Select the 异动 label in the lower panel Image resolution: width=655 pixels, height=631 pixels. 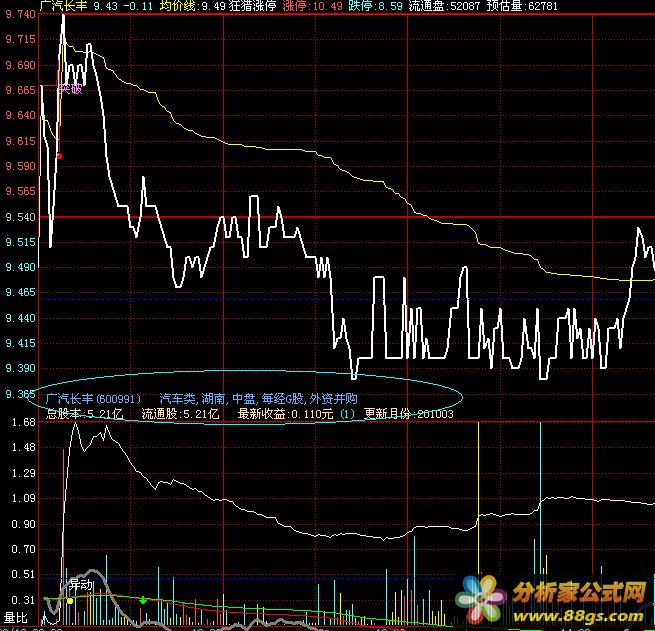(80, 584)
